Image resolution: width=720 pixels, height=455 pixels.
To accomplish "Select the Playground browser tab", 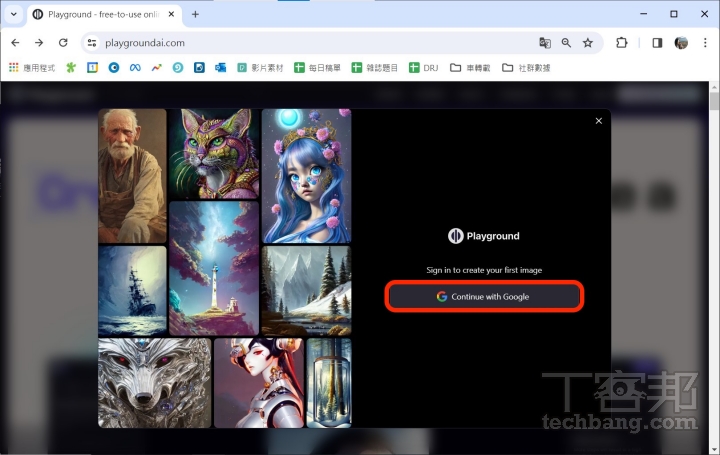I will click(x=104, y=15).
